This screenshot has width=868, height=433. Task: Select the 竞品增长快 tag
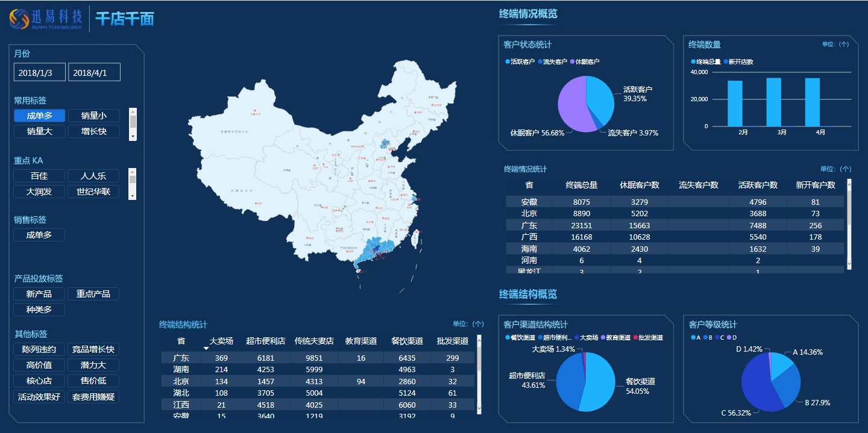(x=93, y=349)
